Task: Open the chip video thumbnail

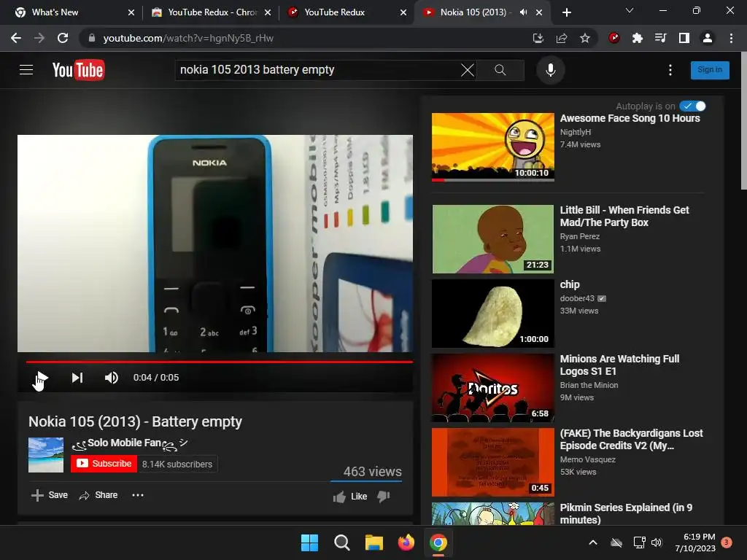Action: pyautogui.click(x=492, y=314)
